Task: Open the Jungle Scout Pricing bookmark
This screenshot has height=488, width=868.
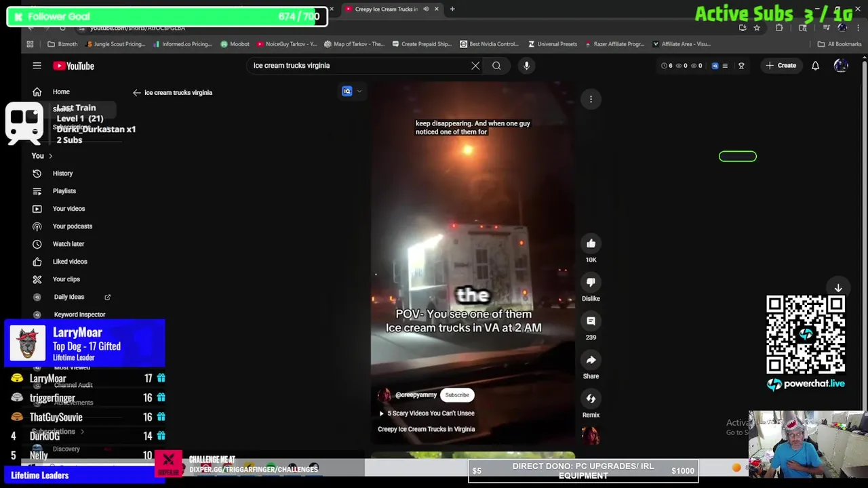Action: (115, 44)
